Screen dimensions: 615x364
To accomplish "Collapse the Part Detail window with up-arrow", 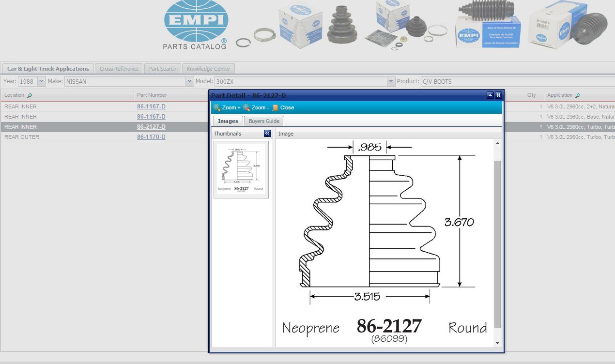I will coord(490,95).
